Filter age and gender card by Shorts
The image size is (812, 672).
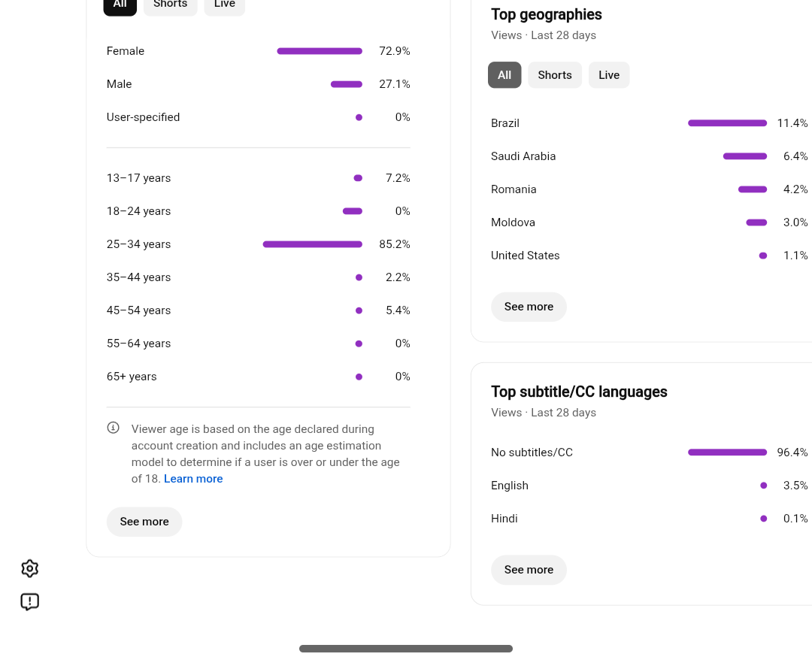click(x=171, y=5)
